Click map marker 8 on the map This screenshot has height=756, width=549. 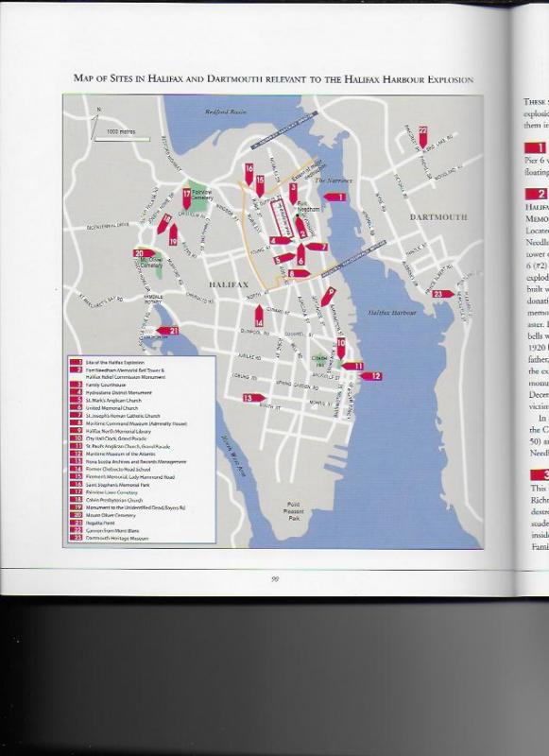pyautogui.click(x=299, y=273)
